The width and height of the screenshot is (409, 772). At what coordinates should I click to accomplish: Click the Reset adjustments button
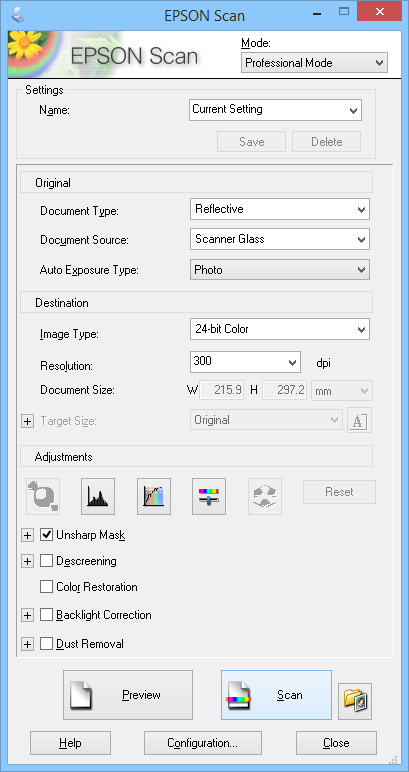339,492
